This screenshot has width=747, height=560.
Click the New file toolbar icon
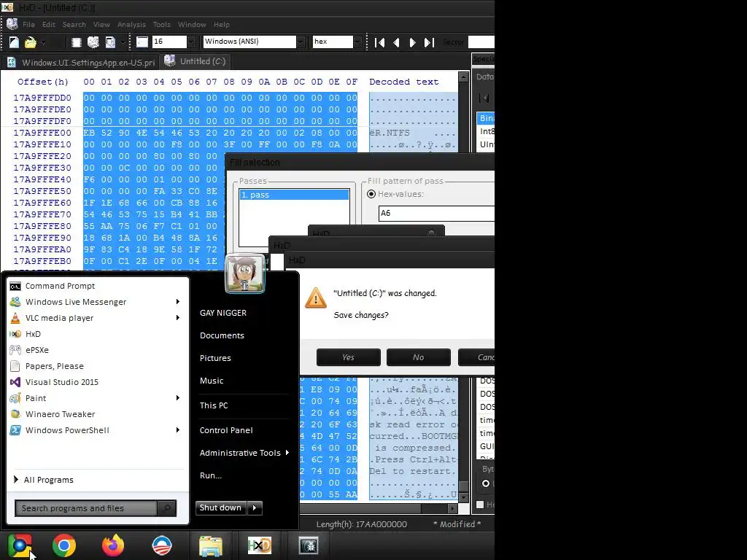pyautogui.click(x=15, y=42)
